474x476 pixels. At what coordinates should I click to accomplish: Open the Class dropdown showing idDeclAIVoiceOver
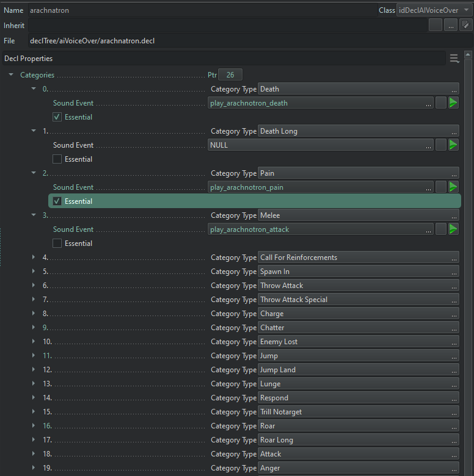pyautogui.click(x=434, y=10)
